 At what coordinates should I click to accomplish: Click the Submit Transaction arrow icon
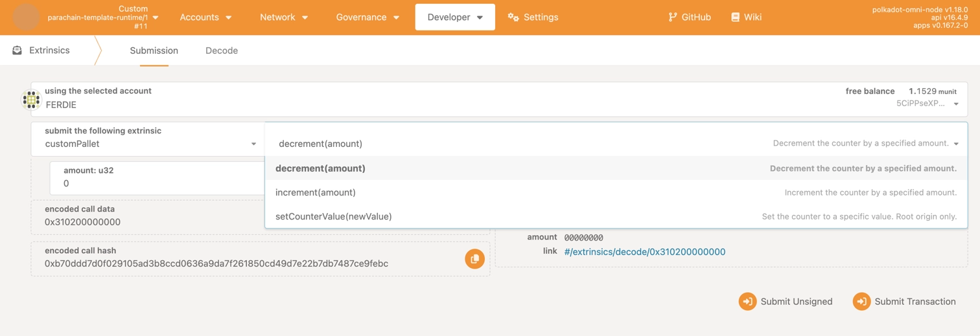(861, 302)
